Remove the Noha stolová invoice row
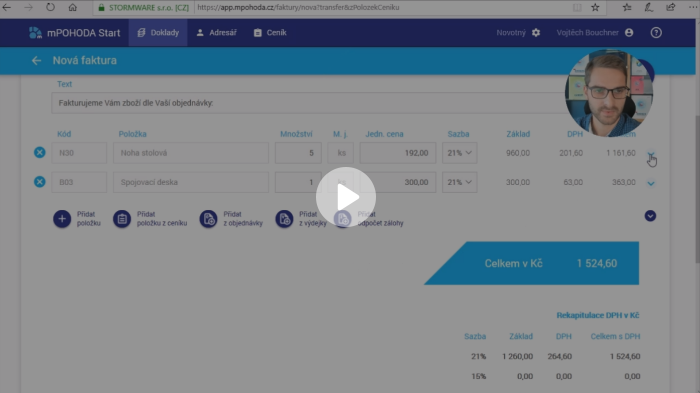This screenshot has height=393, width=700. (40, 153)
